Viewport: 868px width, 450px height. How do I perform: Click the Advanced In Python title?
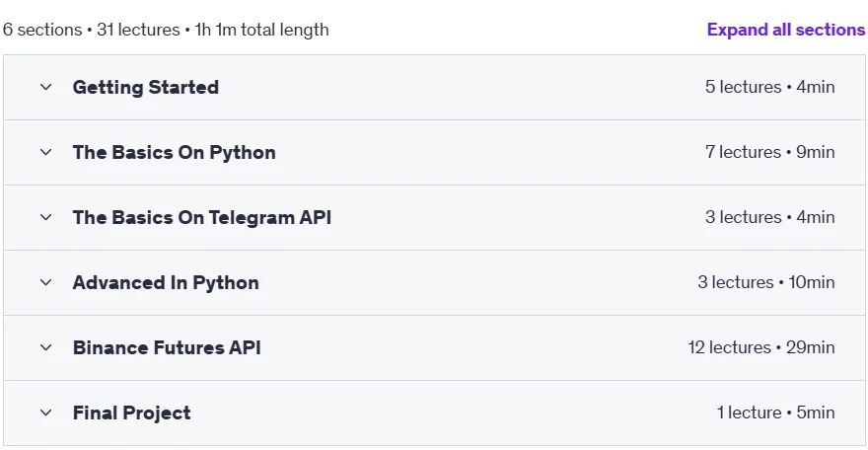pyautogui.click(x=166, y=283)
